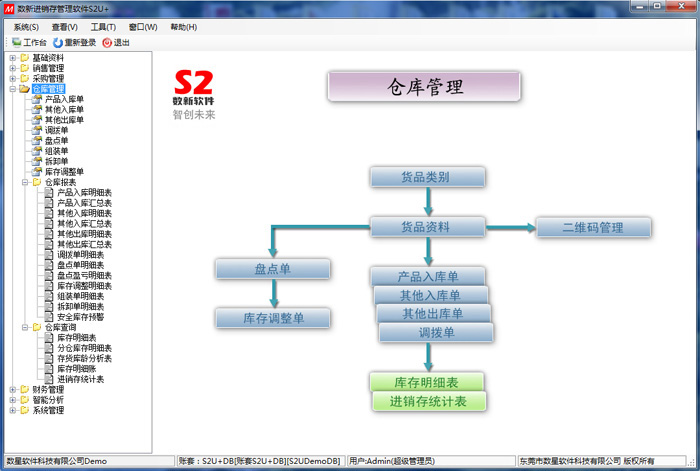
Task: Click the 安全库存预警 report icon
Action: [49, 317]
